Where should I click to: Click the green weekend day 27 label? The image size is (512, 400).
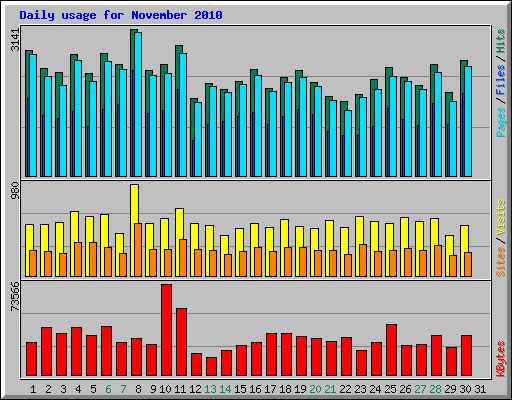[x=420, y=389]
